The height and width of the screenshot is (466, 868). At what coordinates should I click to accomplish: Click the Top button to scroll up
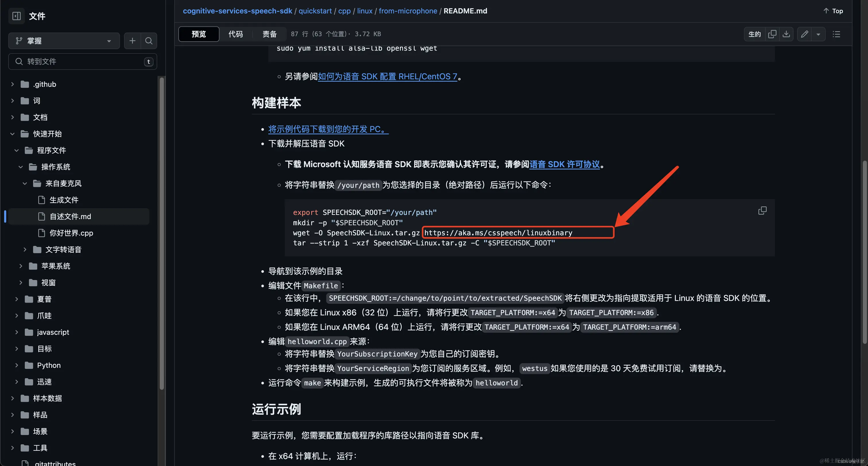pos(833,10)
